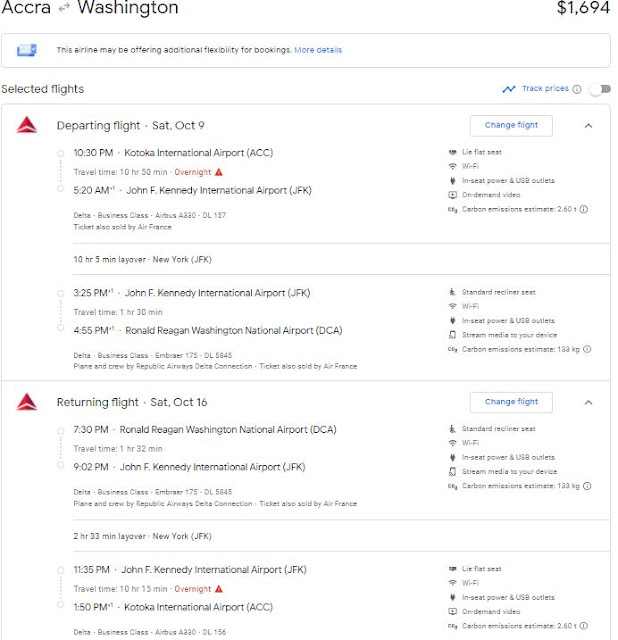
Task: Click the Accra ⇄ Washington heading
Action: click(90, 7)
